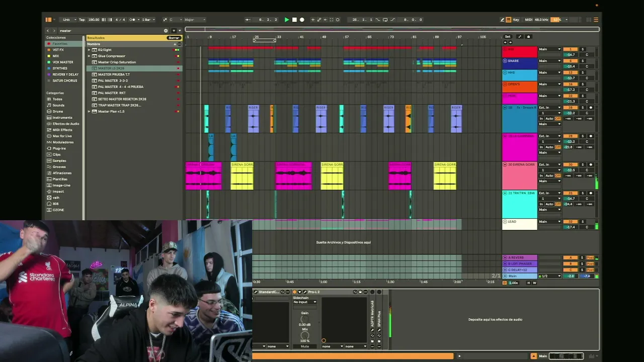Image resolution: width=644 pixels, height=362 pixels.
Task: Click the preview play arrow in bottom bar
Action: (x=459, y=356)
